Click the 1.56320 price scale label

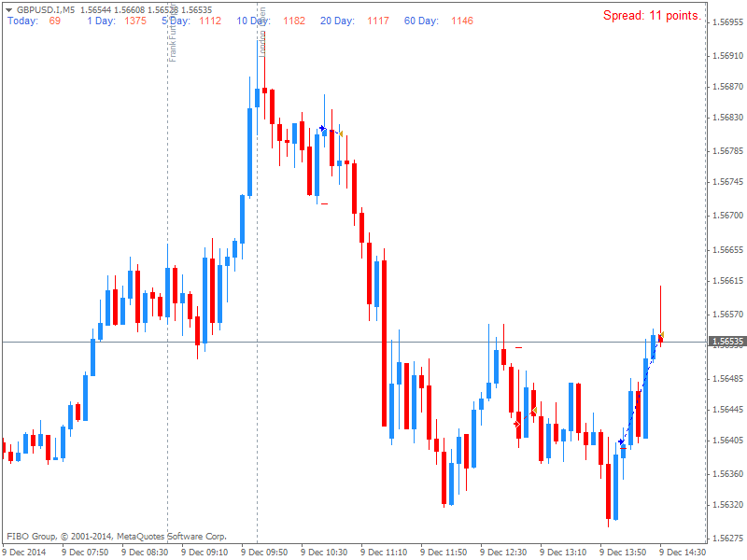[727, 504]
